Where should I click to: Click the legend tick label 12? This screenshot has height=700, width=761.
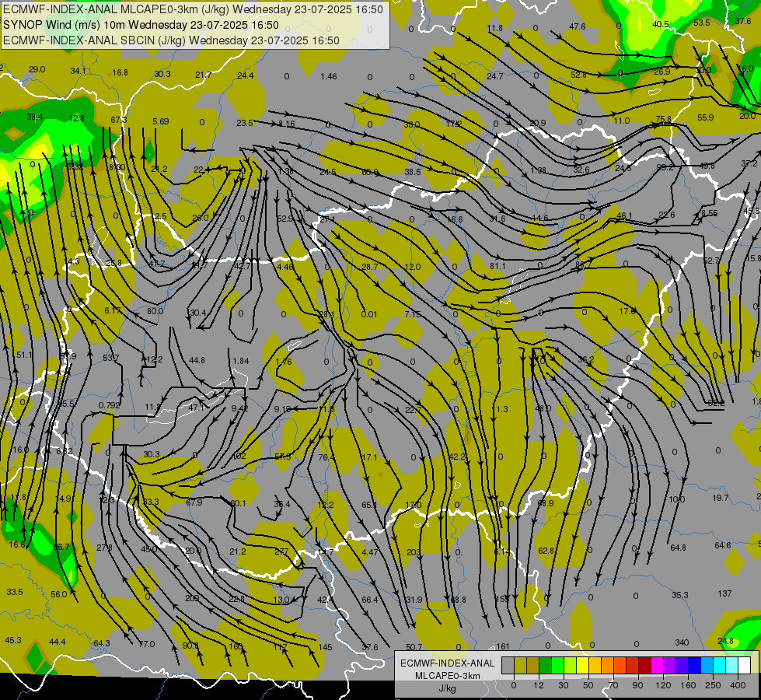pos(538,685)
